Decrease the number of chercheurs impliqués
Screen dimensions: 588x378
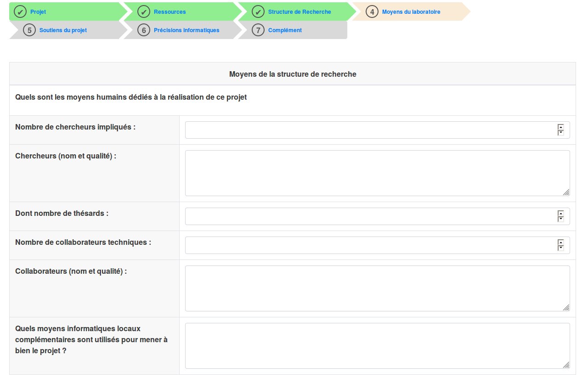pyautogui.click(x=560, y=133)
